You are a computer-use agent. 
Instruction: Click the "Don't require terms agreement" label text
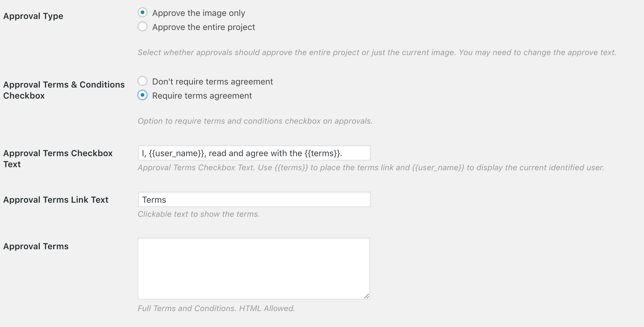[x=213, y=82]
